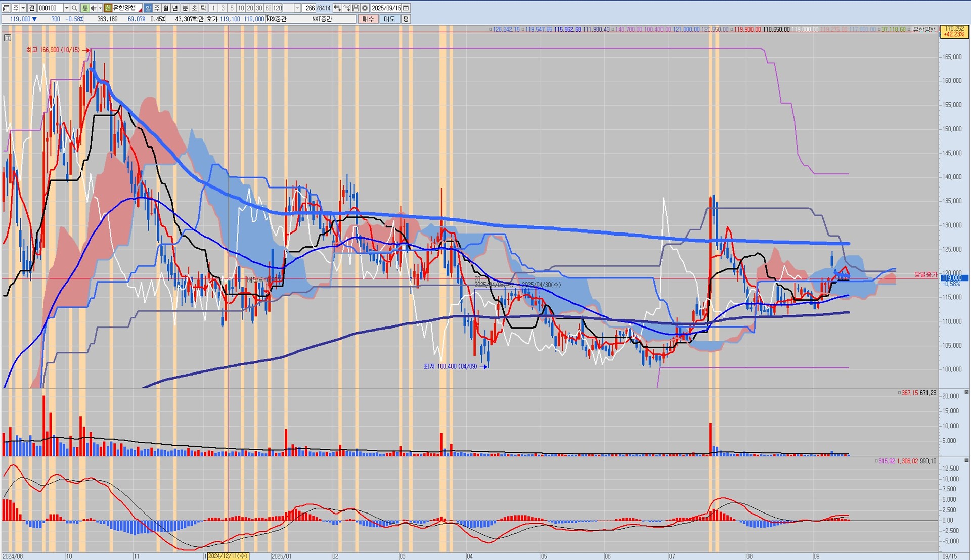The width and height of the screenshot is (971, 560).
Task: Click the window layout icon at far left
Action: tap(6, 8)
